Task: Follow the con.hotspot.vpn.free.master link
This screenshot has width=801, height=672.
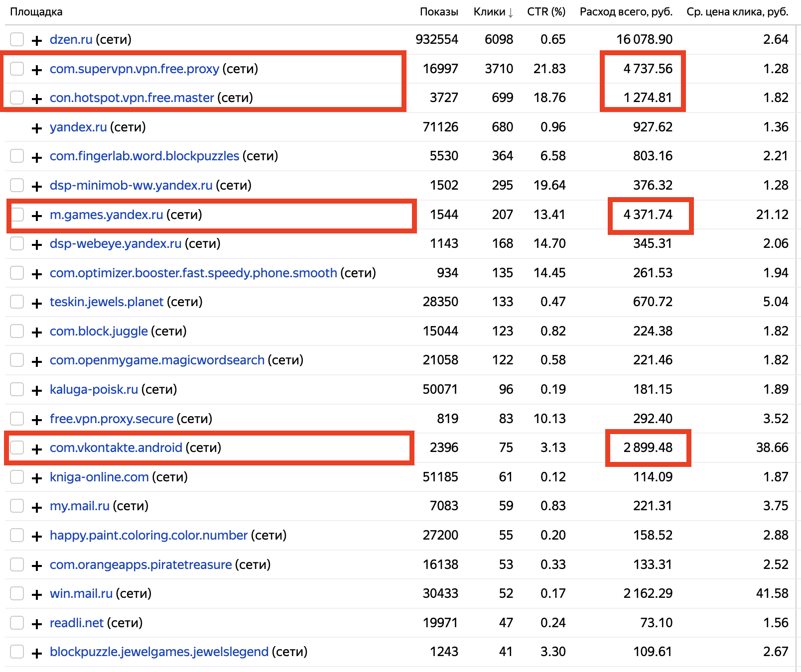Action: point(132,98)
